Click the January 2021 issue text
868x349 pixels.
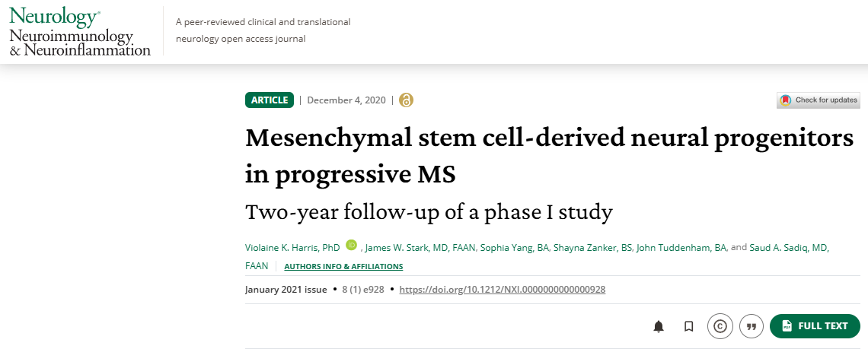[x=286, y=289]
